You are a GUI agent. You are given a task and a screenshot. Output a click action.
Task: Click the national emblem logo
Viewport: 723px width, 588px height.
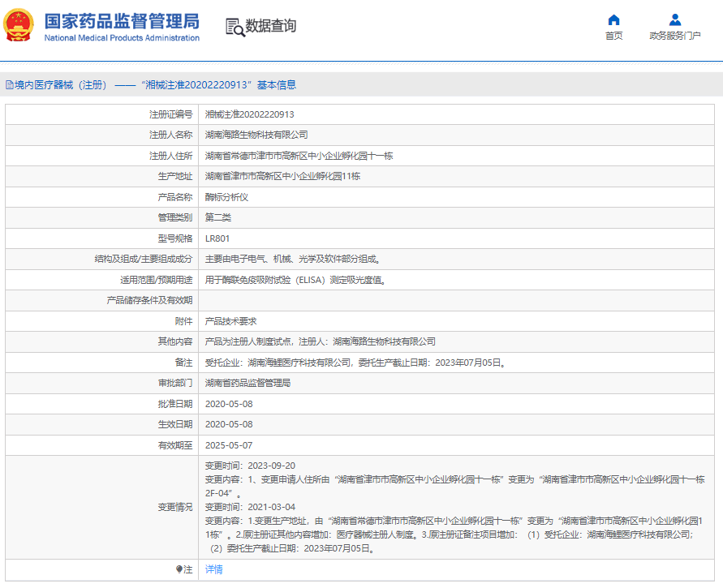19,25
